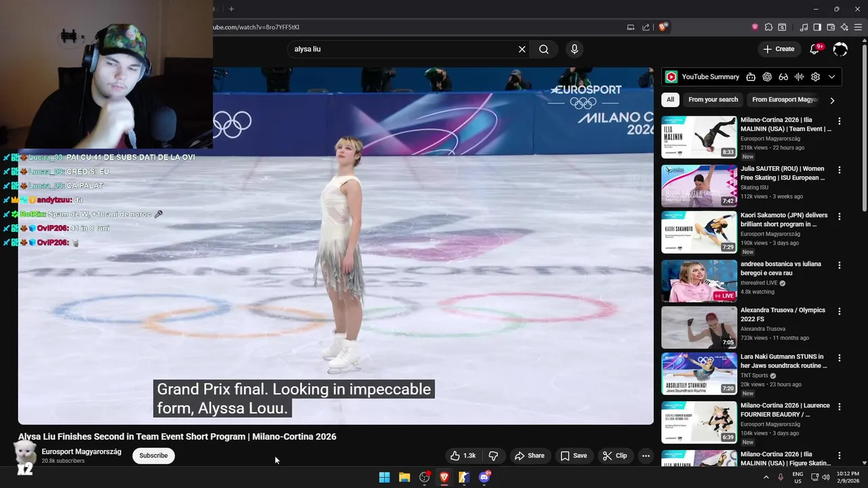Like the video with 1.3k thumbs up
This screenshot has height=488, width=868.
(463, 455)
